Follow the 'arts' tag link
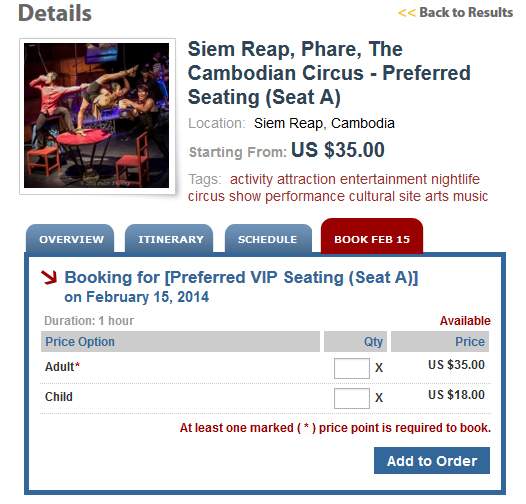The image size is (526, 504). point(437,196)
